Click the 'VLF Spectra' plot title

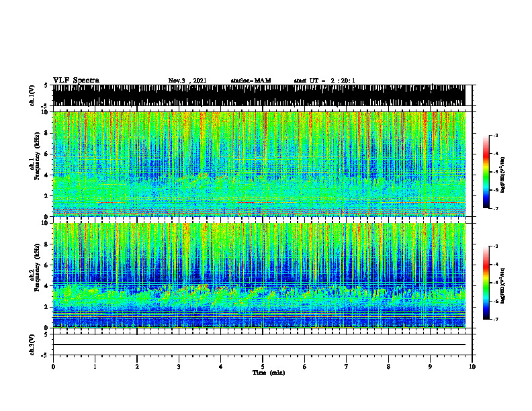pyautogui.click(x=76, y=81)
